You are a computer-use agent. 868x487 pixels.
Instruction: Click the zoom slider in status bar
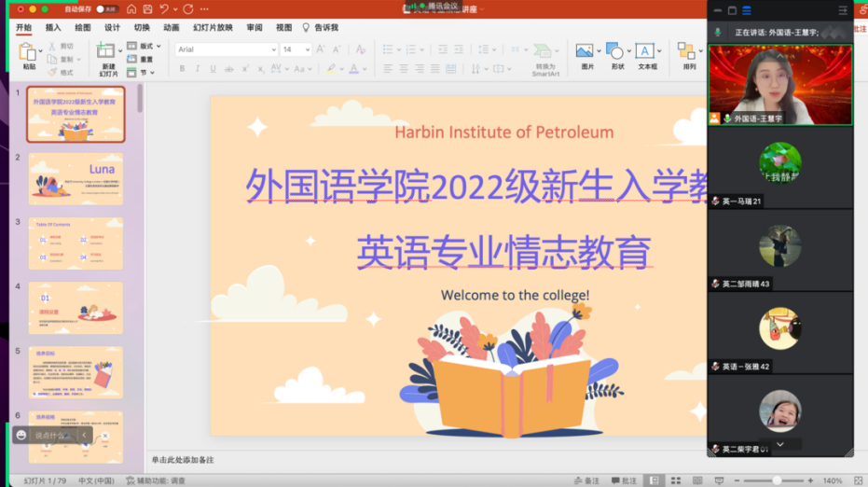776,480
